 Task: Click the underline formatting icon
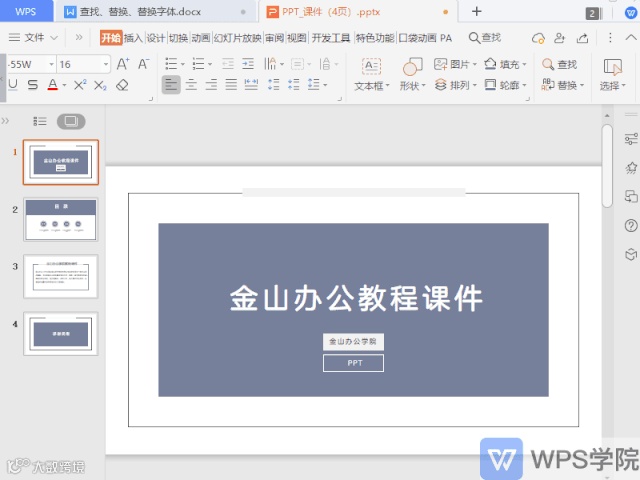[x=13, y=85]
